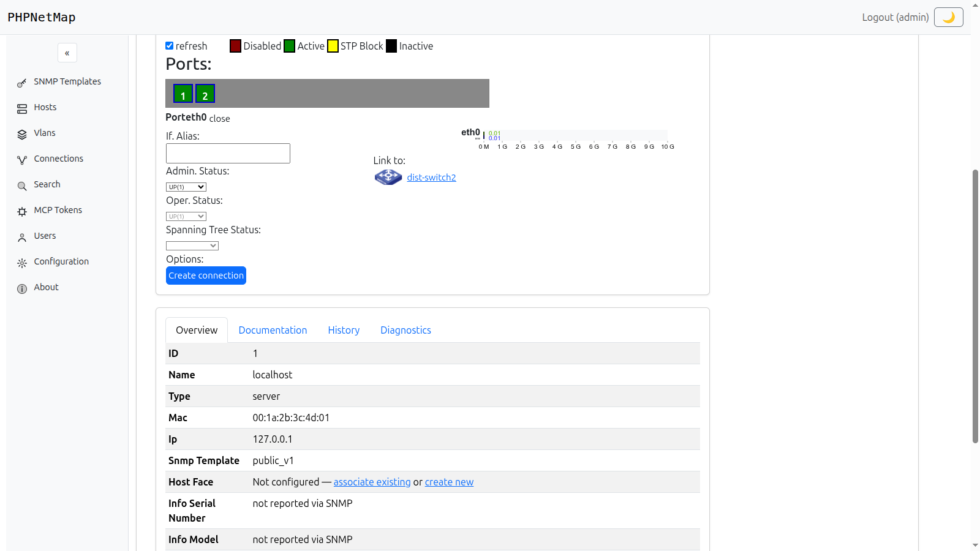The height and width of the screenshot is (551, 980).
Task: Switch to the History tab
Action: (x=344, y=330)
